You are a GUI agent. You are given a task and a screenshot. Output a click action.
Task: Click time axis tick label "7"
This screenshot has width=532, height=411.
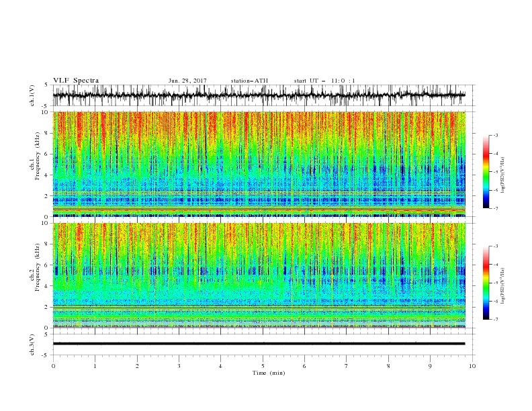(347, 366)
